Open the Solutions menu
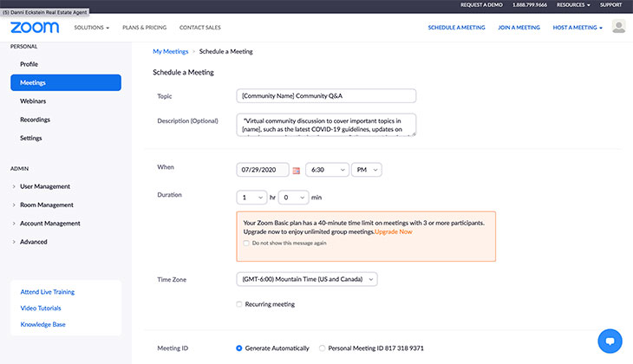 coord(91,28)
